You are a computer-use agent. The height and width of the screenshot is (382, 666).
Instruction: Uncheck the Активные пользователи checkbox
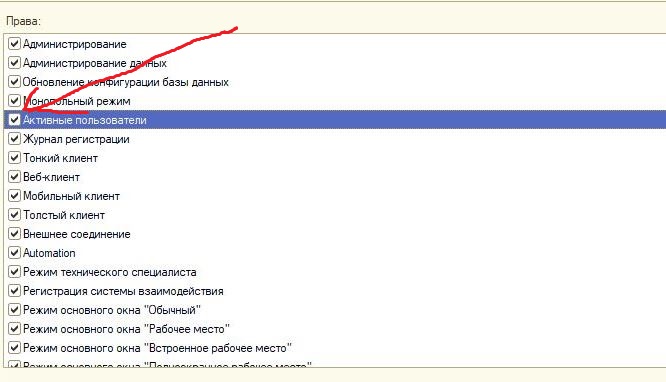[14, 120]
